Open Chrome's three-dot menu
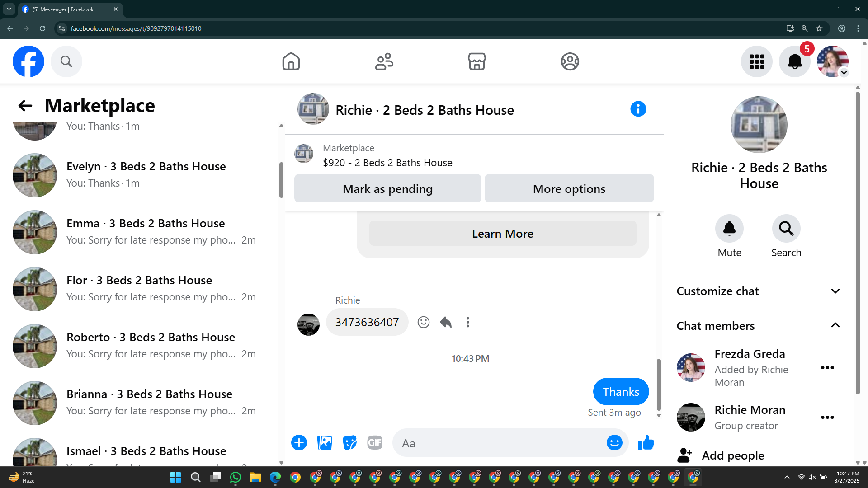This screenshot has height=488, width=868. (858, 28)
